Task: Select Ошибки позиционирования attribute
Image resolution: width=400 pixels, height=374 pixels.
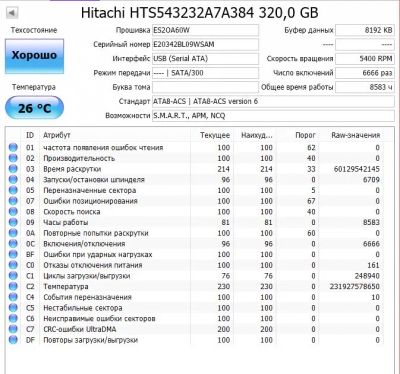Action: point(90,201)
